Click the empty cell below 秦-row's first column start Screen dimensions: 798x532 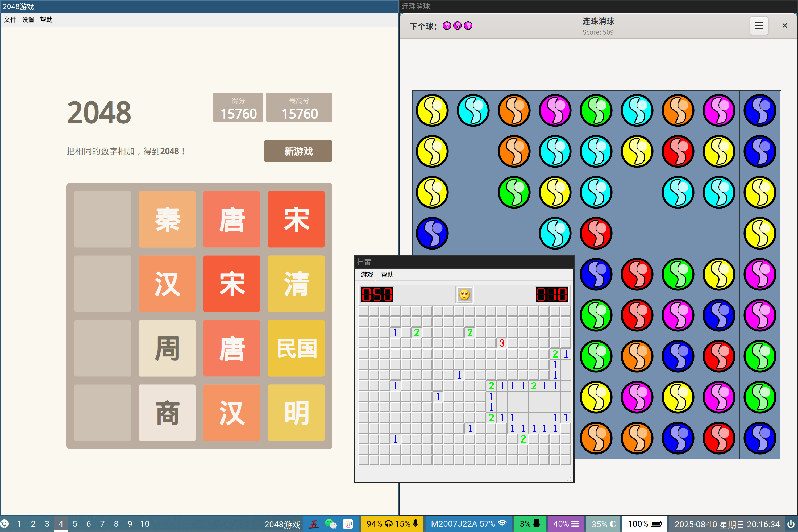tap(103, 284)
